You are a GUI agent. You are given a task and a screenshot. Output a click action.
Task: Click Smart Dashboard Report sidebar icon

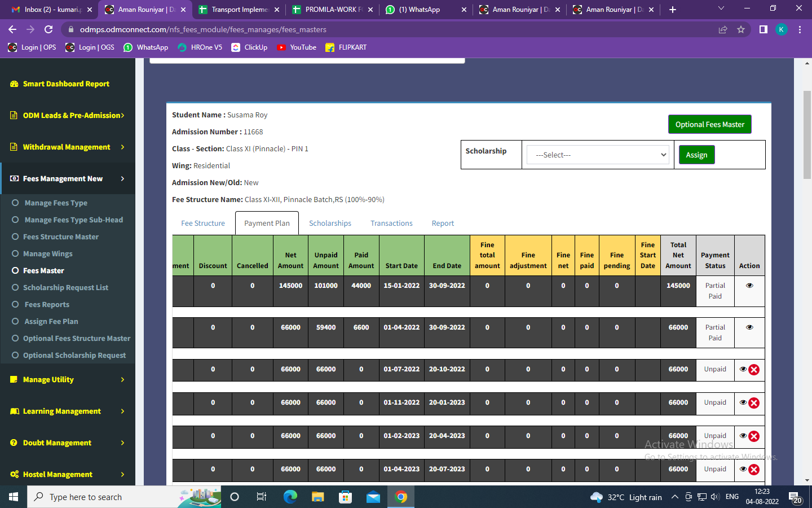[14, 84]
